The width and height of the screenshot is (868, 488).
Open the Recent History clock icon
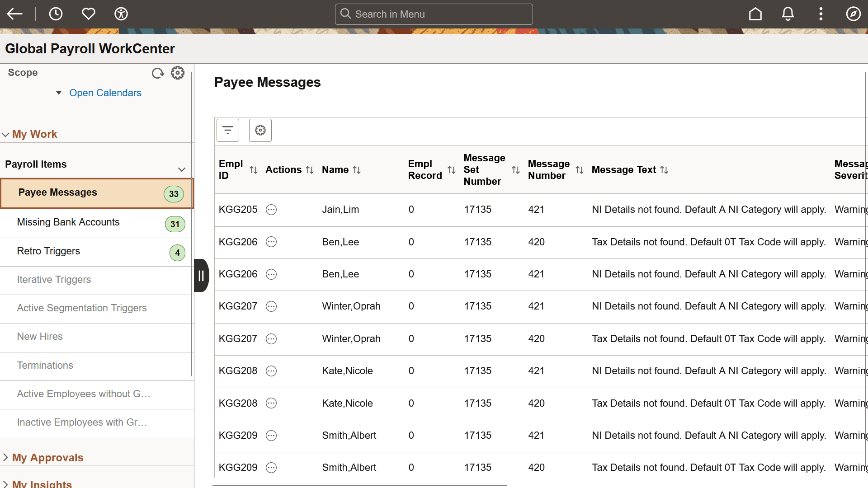point(56,14)
